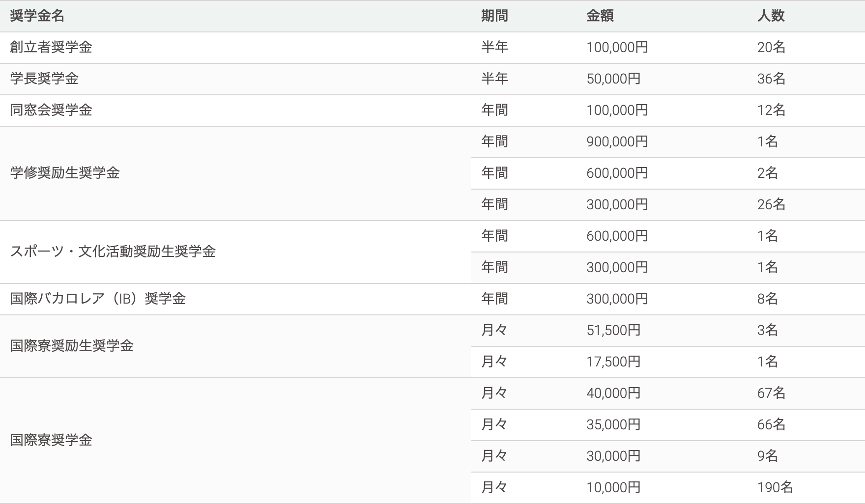Click the 人数 column header

(771, 16)
